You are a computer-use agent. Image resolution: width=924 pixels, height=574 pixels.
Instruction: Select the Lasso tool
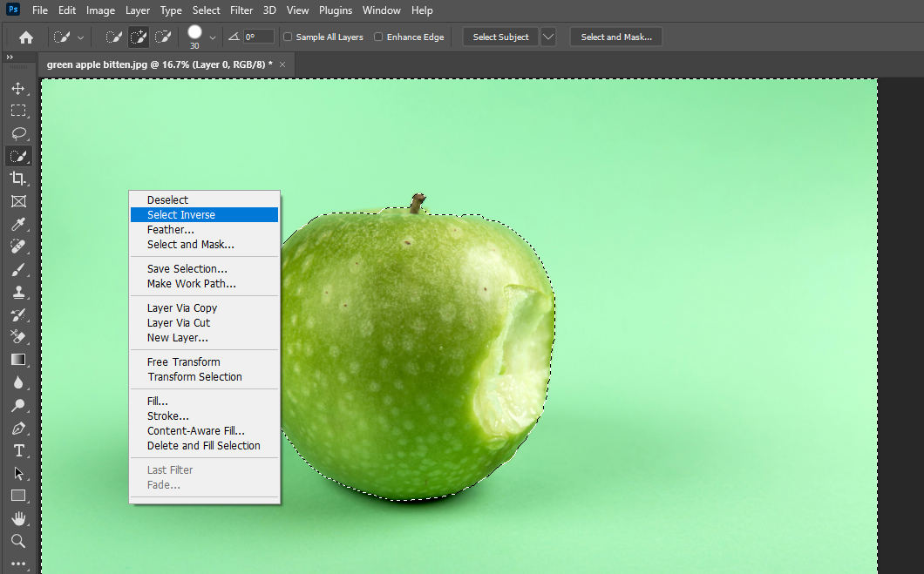tap(18, 133)
